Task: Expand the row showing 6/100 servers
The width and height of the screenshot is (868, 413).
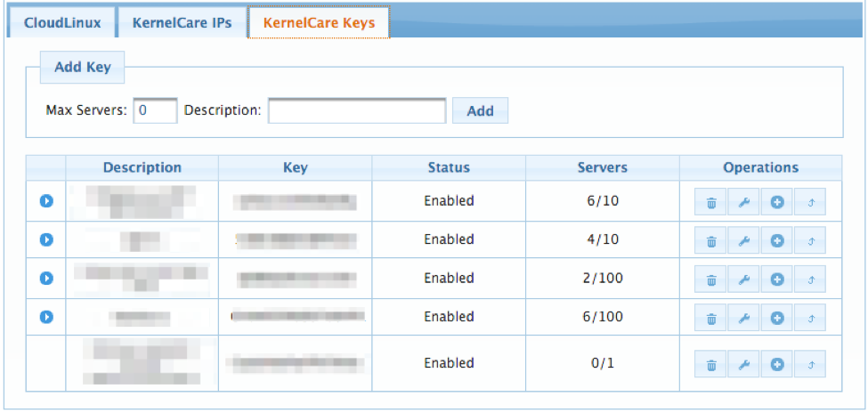Action: (46, 317)
